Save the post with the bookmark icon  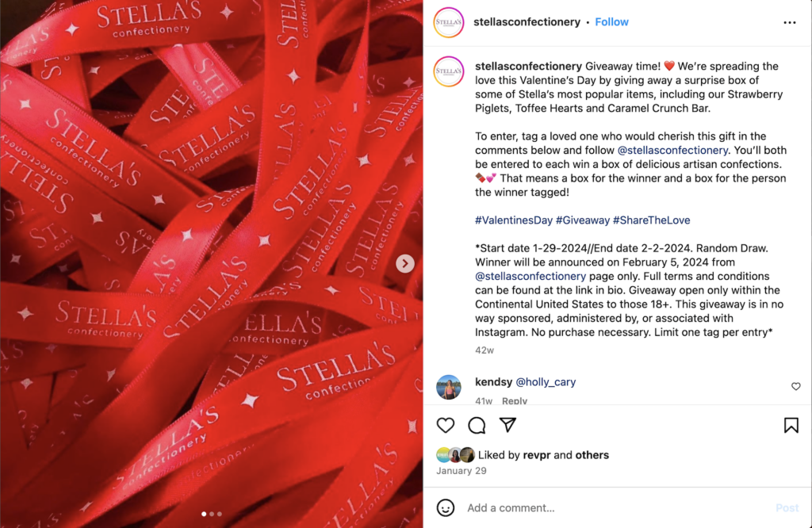(x=791, y=426)
